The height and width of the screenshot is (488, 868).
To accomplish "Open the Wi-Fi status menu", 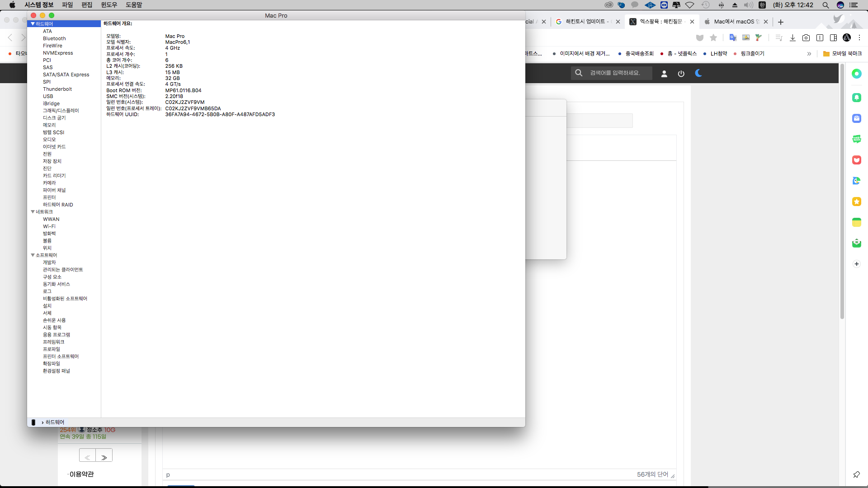I will click(690, 5).
